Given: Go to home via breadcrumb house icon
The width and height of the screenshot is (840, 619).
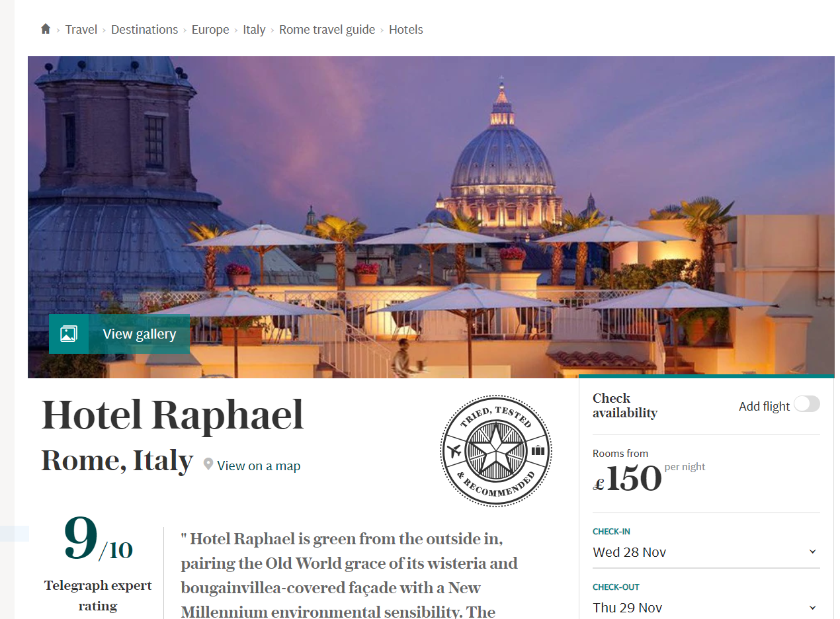Looking at the screenshot, I should click(46, 29).
